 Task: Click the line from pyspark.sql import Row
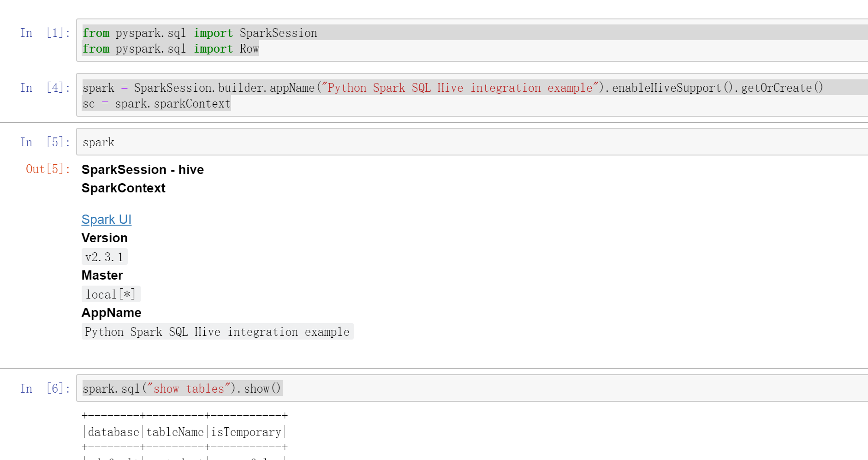pos(170,48)
